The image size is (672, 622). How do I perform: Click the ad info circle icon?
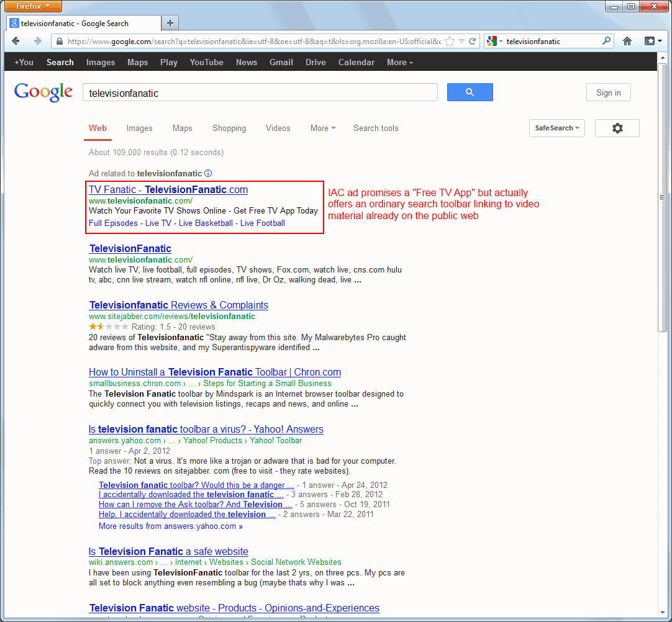coord(208,173)
